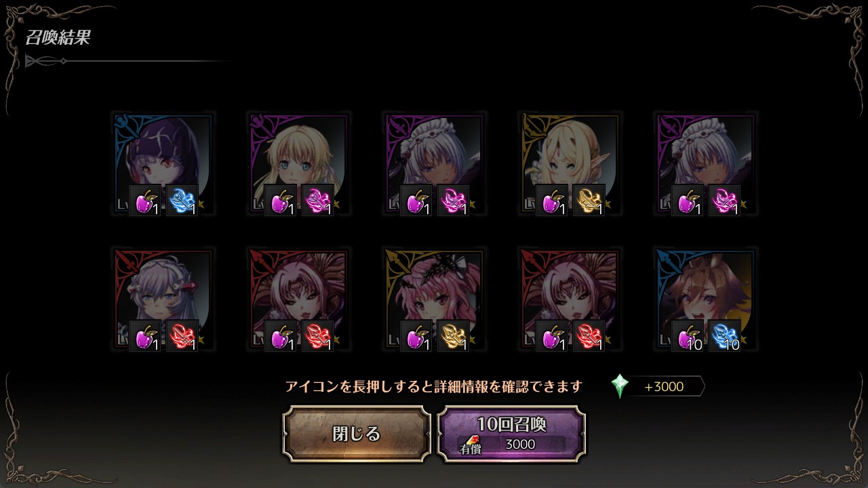Click blue butterfly icon showing 10

coord(724,335)
